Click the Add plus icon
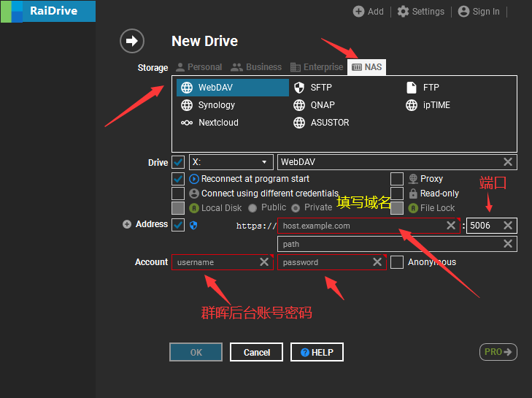Viewport: 532px width, 398px height. (358, 12)
